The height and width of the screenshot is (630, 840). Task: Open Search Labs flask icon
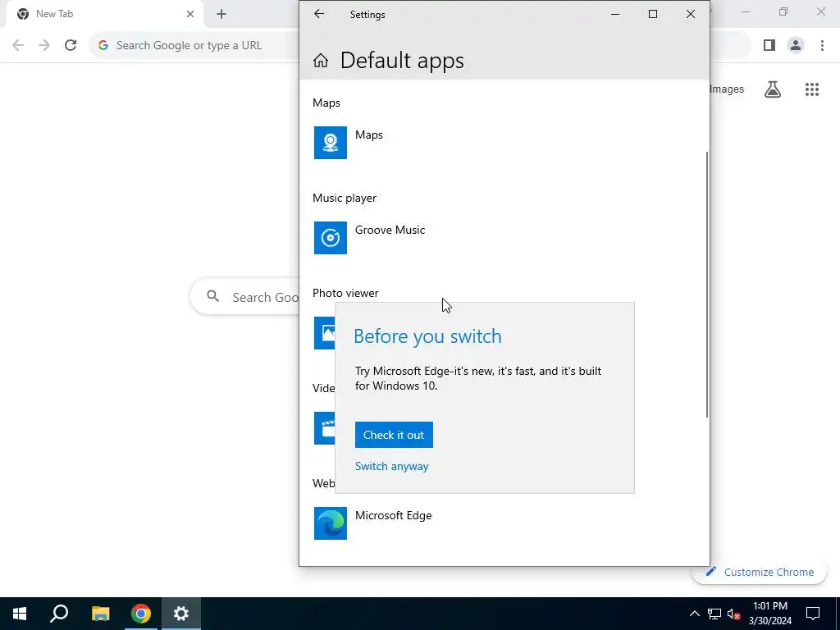pyautogui.click(x=773, y=89)
